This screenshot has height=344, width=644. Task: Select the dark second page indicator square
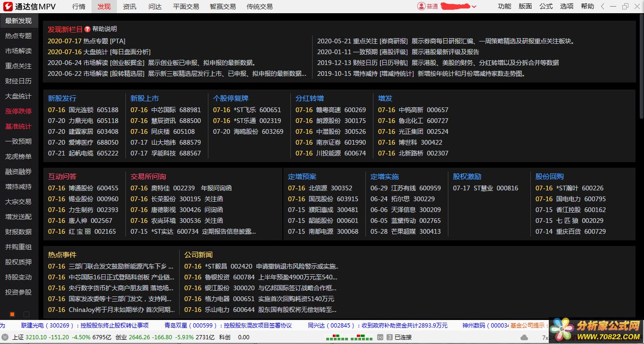coord(26,314)
